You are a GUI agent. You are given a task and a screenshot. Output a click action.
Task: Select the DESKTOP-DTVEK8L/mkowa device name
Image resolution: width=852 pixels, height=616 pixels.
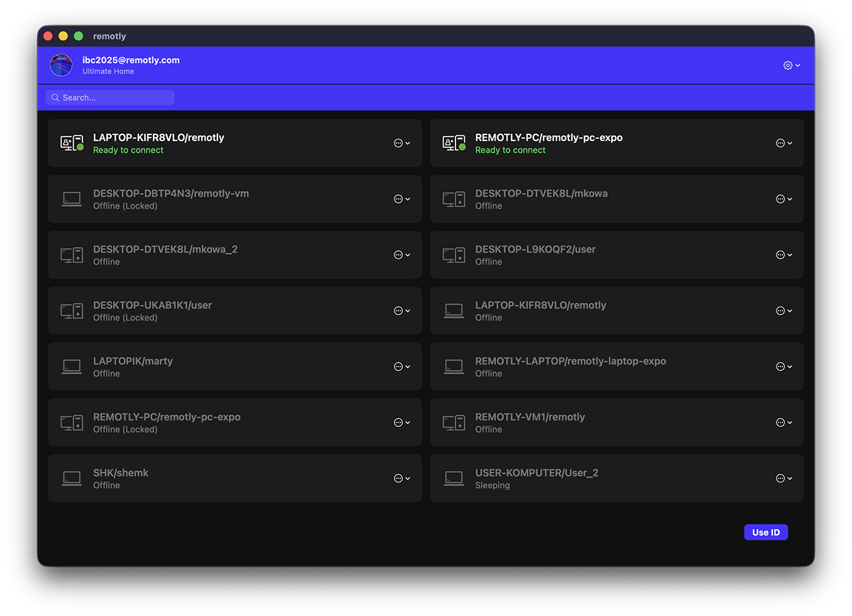541,194
